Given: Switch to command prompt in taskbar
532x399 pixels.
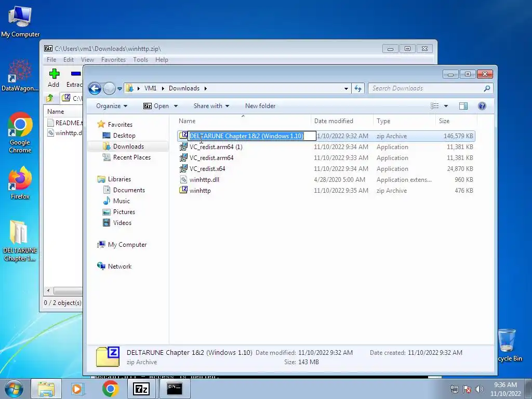Looking at the screenshot, I should (175, 389).
